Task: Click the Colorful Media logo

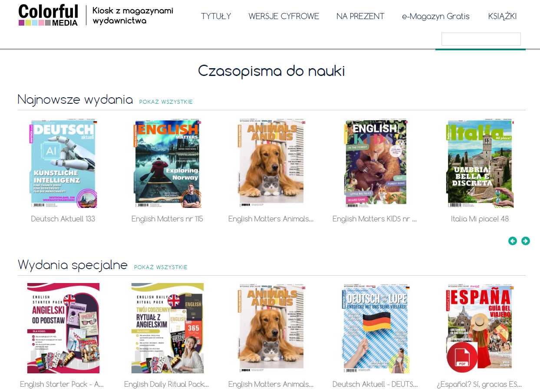Action: 48,15
